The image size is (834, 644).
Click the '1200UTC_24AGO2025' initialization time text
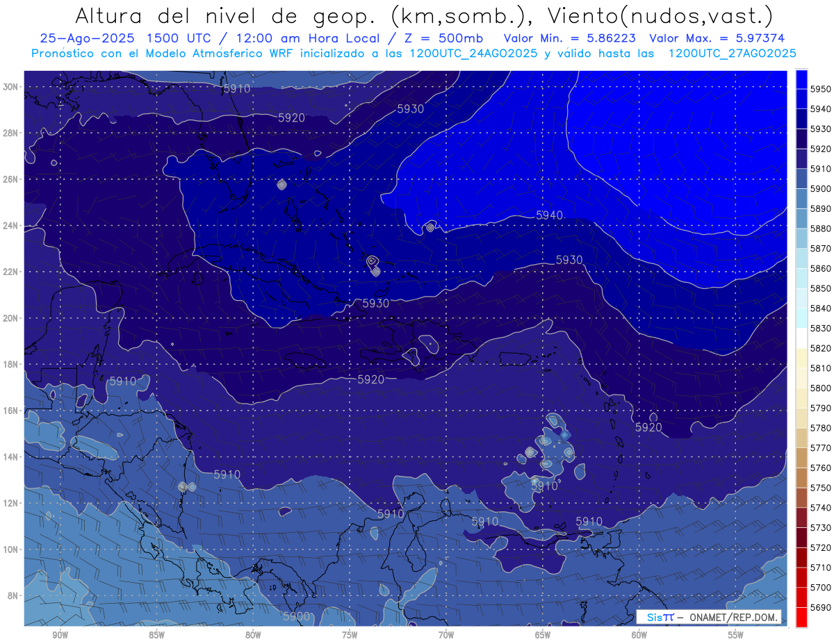pos(475,53)
